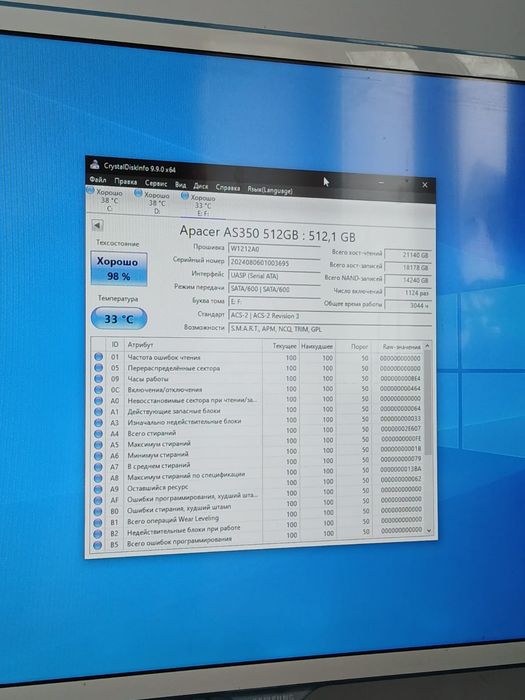The width and height of the screenshot is (525, 700).
Task: Click the power-on hours value 3044 ч
Action: point(408,305)
